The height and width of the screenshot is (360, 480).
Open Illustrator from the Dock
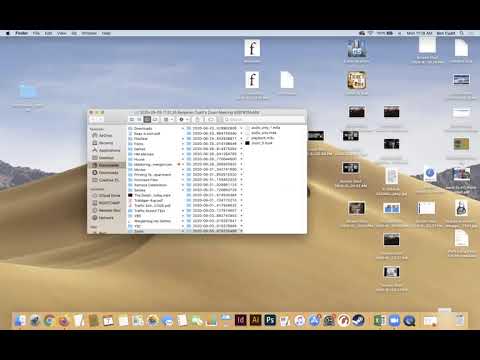tap(255, 320)
